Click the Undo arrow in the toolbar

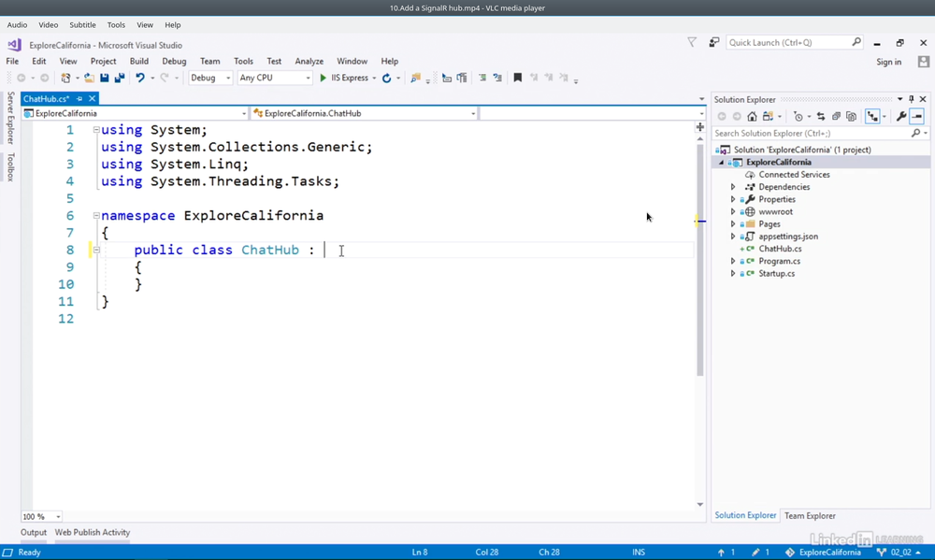pos(139,79)
